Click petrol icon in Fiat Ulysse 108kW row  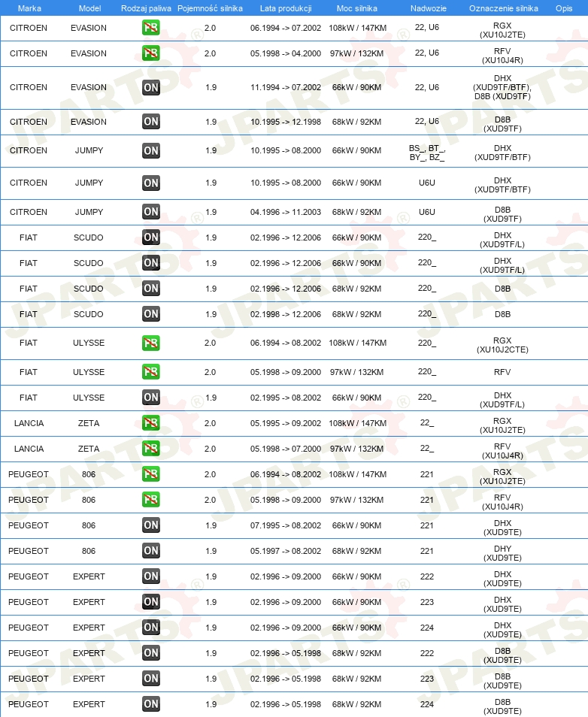pos(150,343)
